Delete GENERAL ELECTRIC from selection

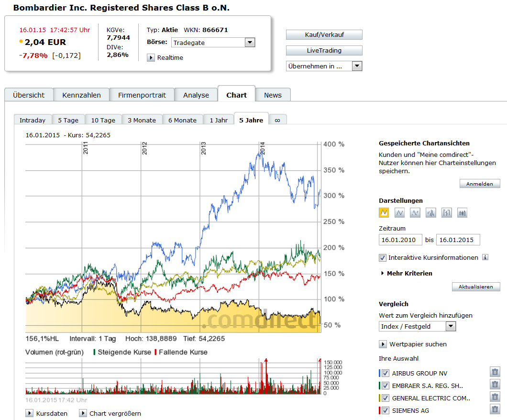(x=495, y=397)
